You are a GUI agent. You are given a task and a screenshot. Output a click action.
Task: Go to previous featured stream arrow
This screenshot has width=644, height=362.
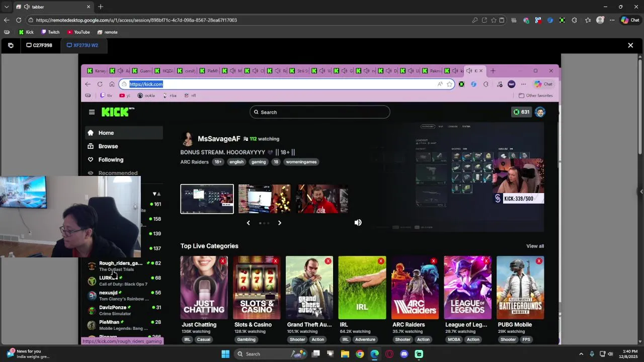point(248,223)
